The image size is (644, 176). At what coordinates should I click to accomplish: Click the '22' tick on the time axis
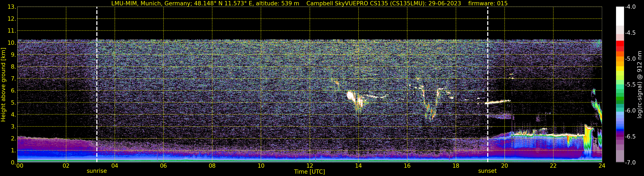point(553,166)
